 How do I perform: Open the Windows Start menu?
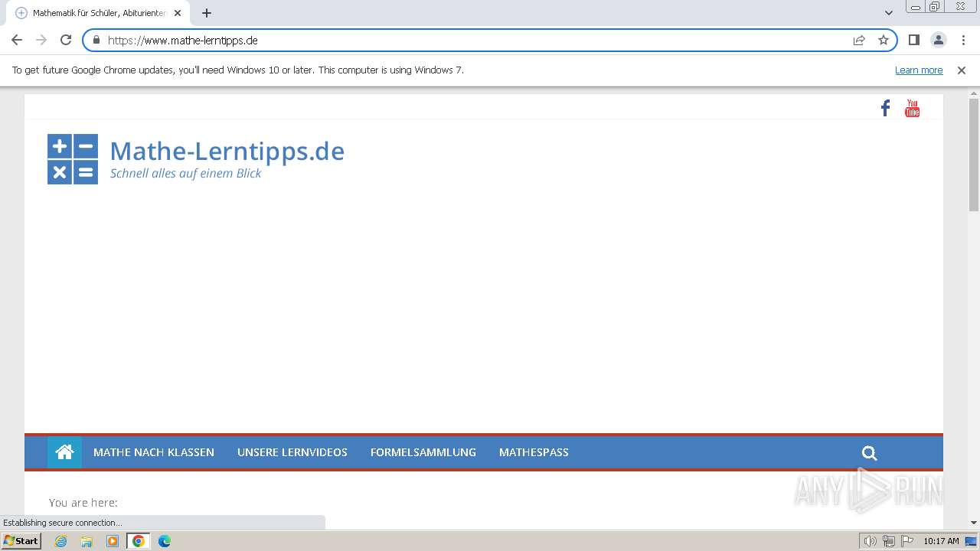pos(21,541)
